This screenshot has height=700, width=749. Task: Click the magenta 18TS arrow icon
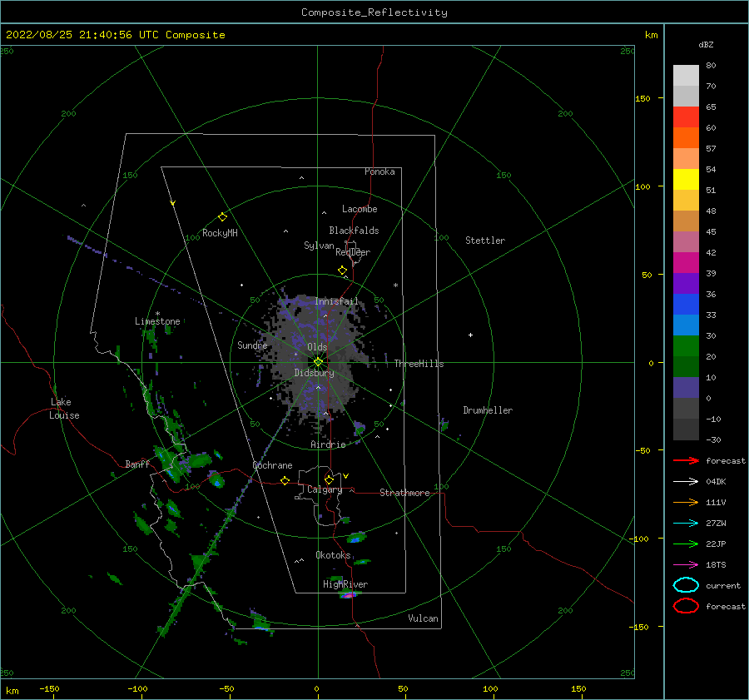point(686,564)
